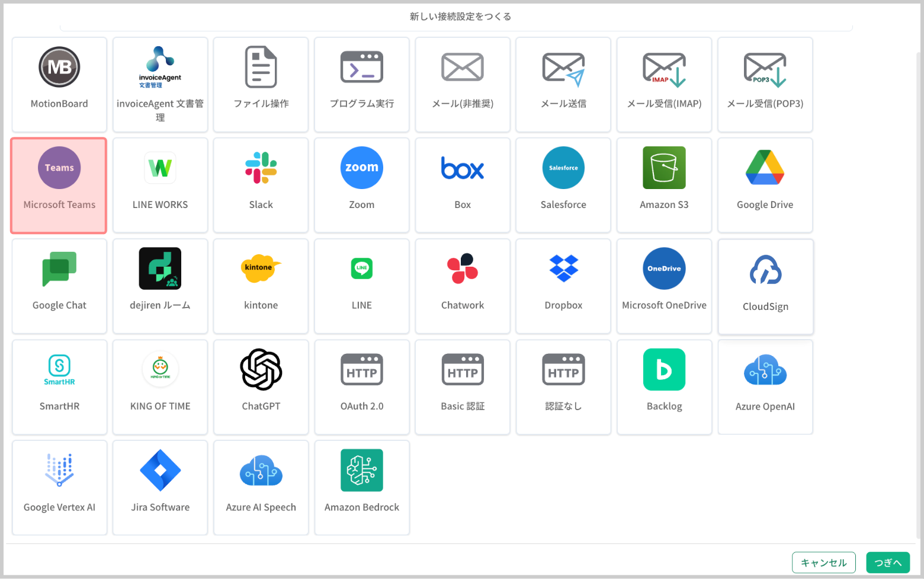Select the Google Drive icon
The width and height of the screenshot is (924, 579).
point(765,168)
